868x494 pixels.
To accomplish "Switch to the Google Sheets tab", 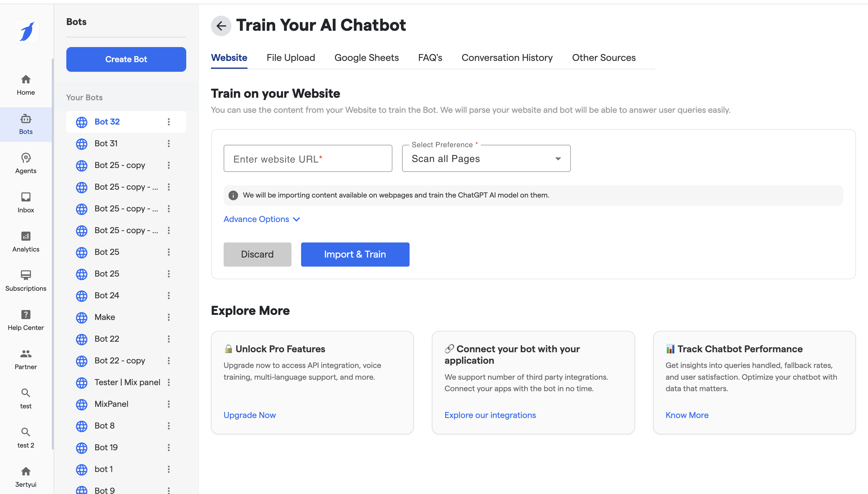I will (x=366, y=58).
